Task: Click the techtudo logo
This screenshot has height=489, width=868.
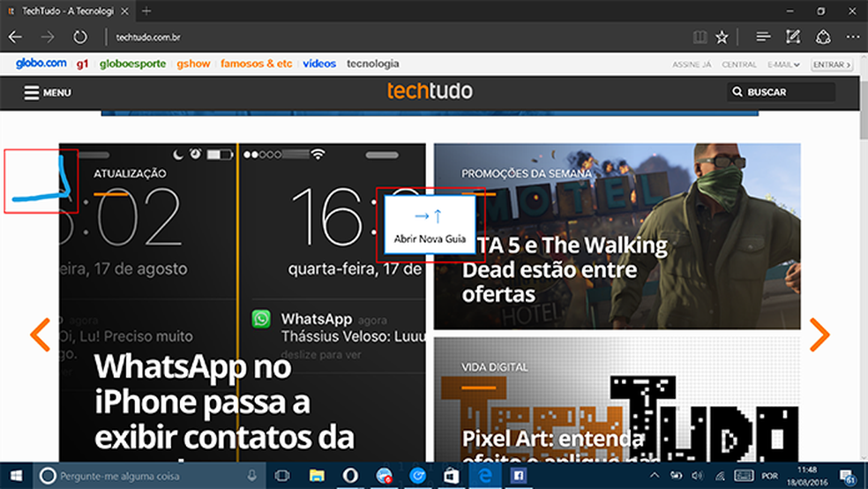Action: coord(430,91)
